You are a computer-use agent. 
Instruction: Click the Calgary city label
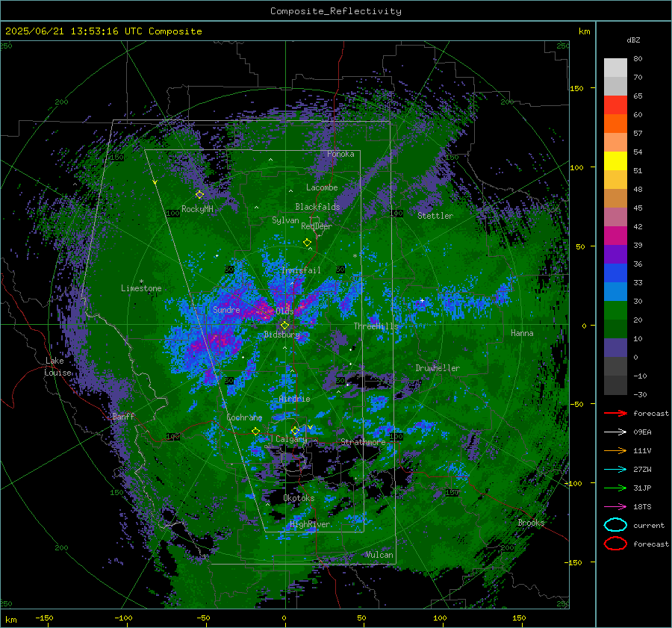(x=291, y=439)
